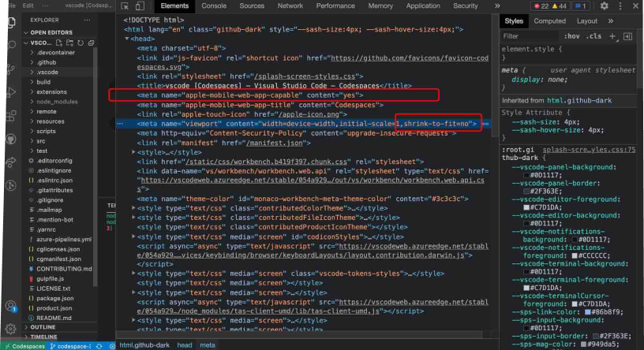The image size is (644, 350).
Task: Open the splash-screen-styles.css href link
Action: click(305, 76)
